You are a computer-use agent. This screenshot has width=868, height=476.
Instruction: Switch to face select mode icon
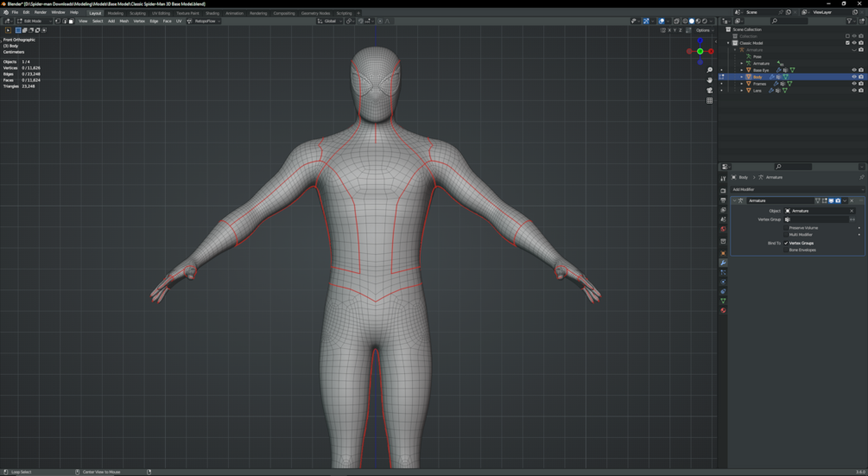71,21
